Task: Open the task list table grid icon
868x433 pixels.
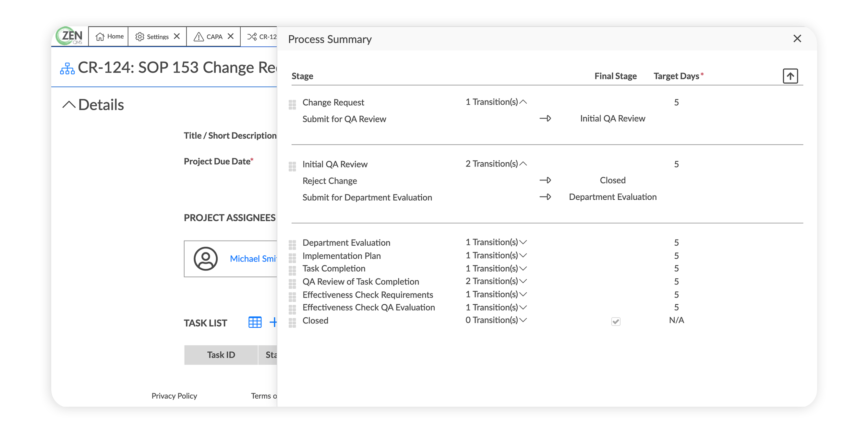Action: [x=255, y=322]
